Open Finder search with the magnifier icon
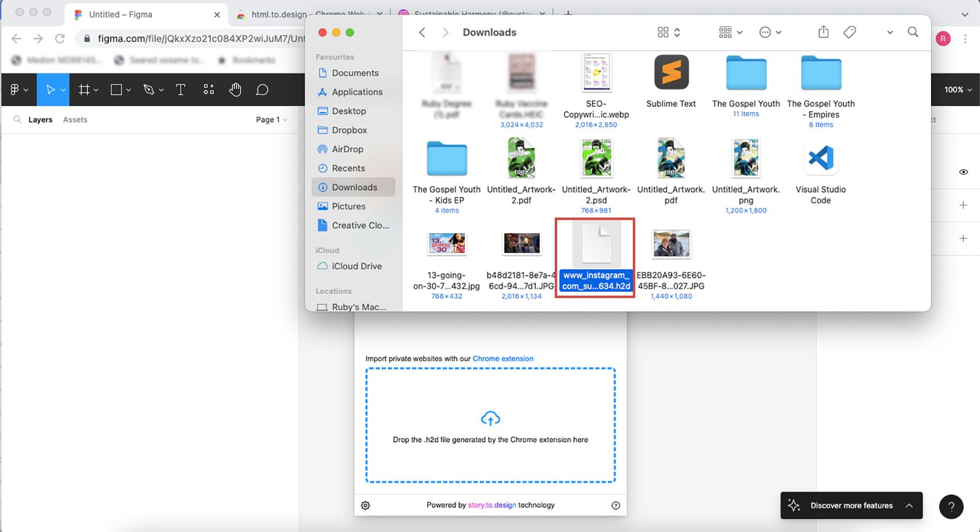The height and width of the screenshot is (532, 980). (x=913, y=32)
